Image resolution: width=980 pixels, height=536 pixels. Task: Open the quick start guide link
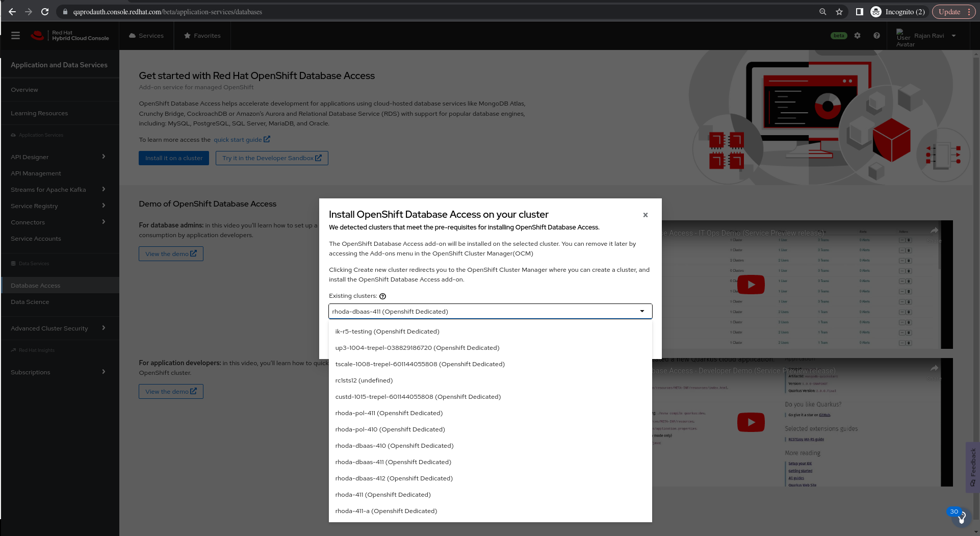[x=242, y=140]
